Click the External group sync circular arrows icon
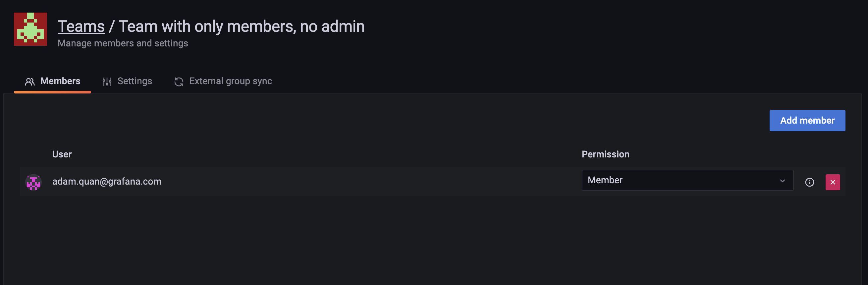Image resolution: width=868 pixels, height=285 pixels. click(179, 81)
